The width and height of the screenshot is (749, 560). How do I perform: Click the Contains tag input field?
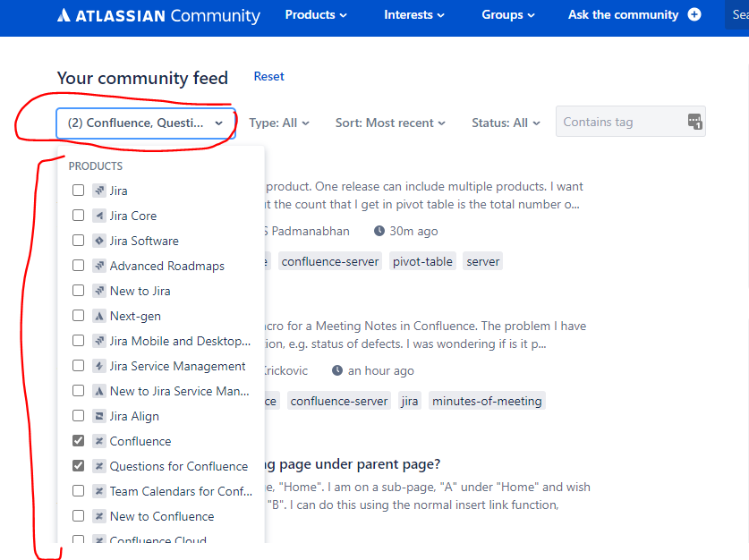pyautogui.click(x=631, y=122)
